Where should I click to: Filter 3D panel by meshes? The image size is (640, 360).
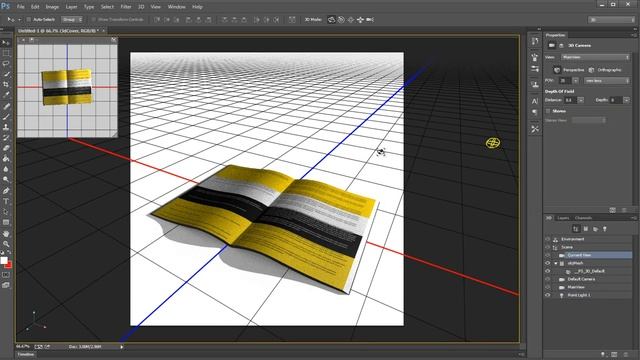tap(585, 229)
